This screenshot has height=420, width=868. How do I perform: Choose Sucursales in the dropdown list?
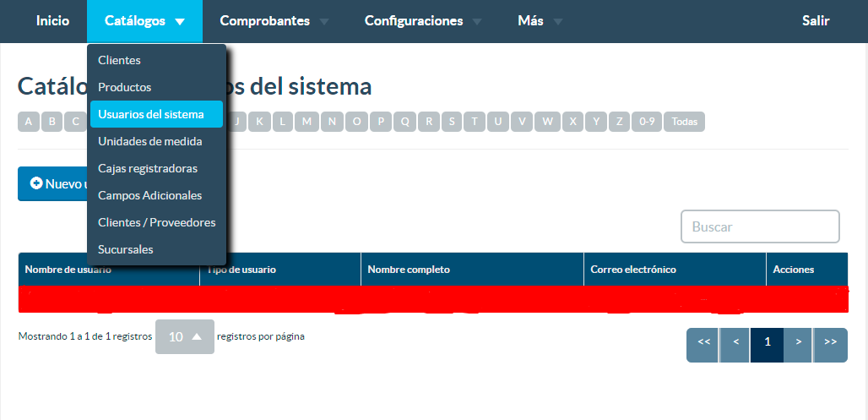[x=126, y=249]
